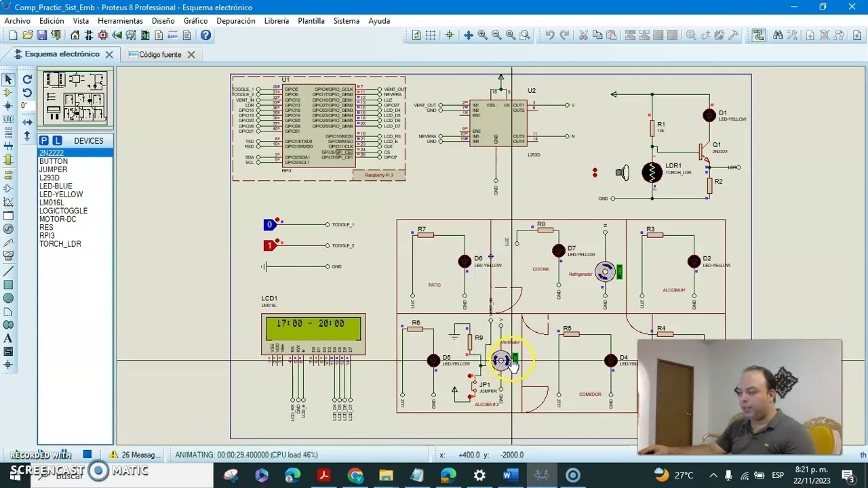This screenshot has height=488, width=868.
Task: Click the LM016L LCD display component
Action: click(x=313, y=335)
